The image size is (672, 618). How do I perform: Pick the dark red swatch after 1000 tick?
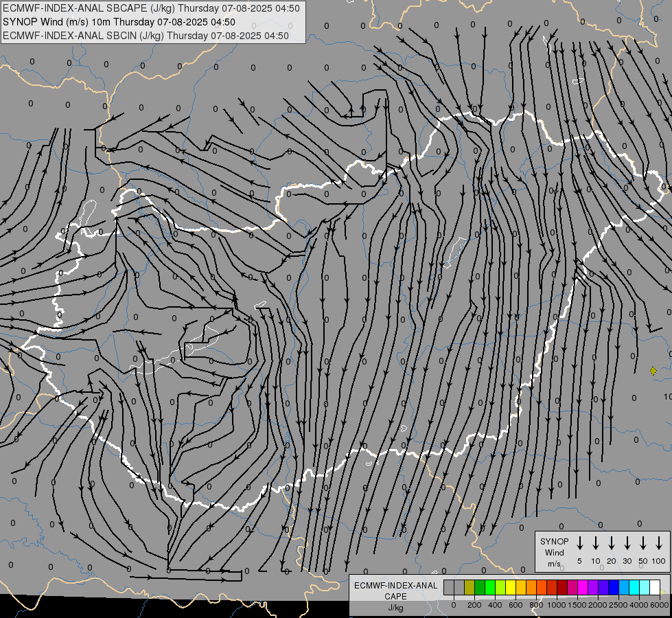click(563, 587)
